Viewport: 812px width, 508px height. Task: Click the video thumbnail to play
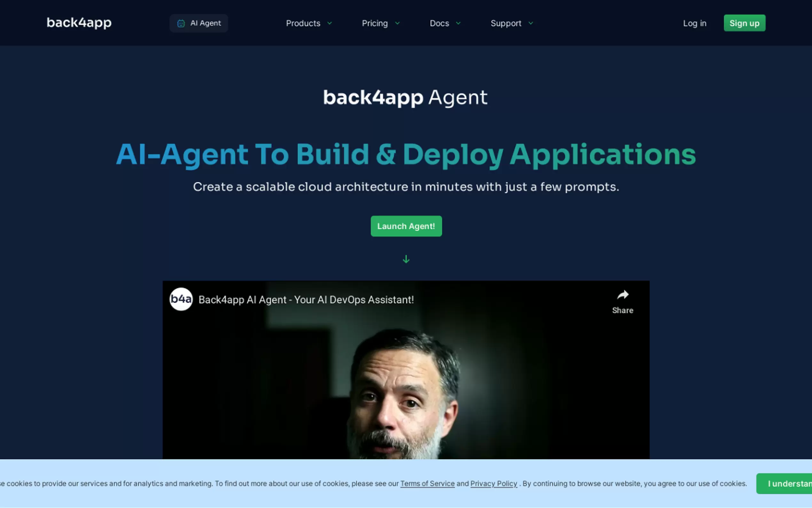[x=406, y=386]
